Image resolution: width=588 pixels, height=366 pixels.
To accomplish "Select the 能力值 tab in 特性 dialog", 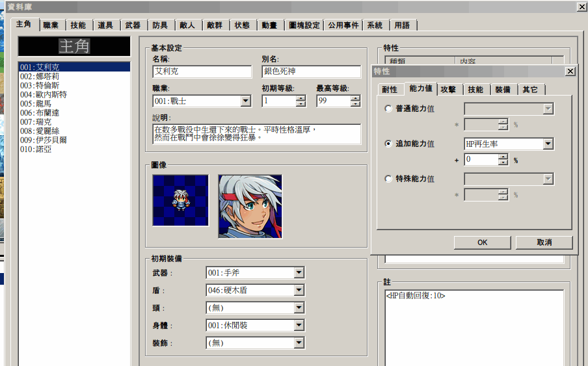I will [421, 88].
